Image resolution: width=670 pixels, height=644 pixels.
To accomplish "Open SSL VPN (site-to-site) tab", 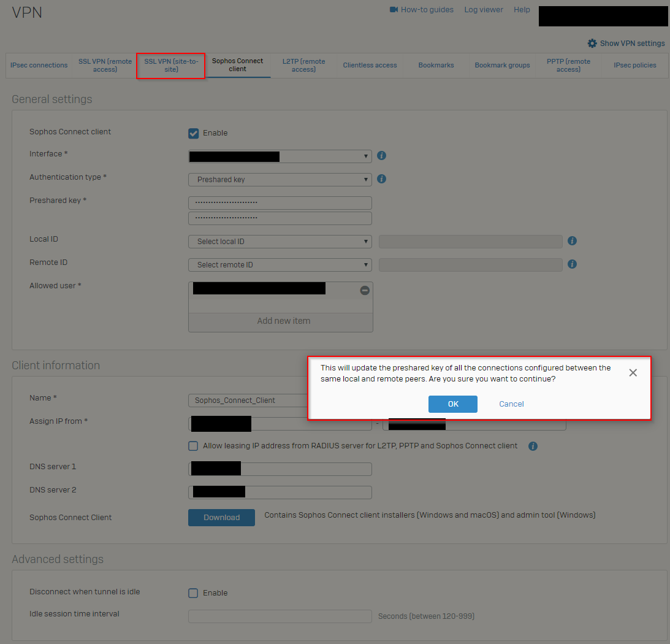I will (171, 66).
